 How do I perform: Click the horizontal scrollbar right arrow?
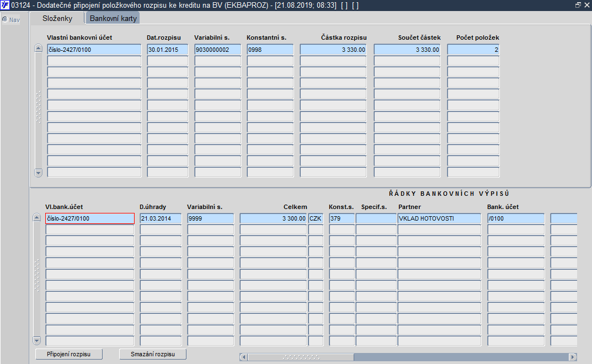click(573, 357)
